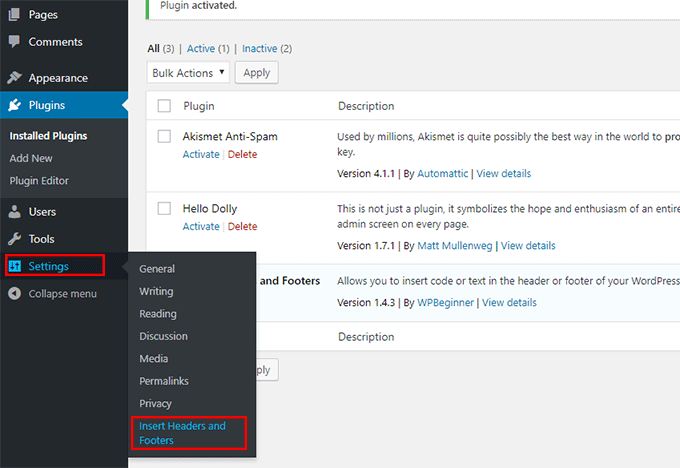Tick the select-all checkbox in the Plugin header

click(x=164, y=106)
